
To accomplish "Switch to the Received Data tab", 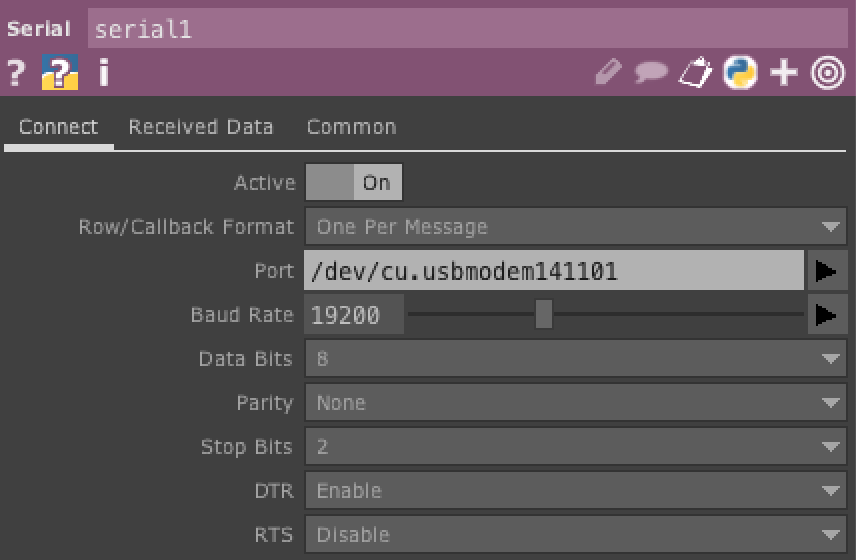I will (201, 127).
